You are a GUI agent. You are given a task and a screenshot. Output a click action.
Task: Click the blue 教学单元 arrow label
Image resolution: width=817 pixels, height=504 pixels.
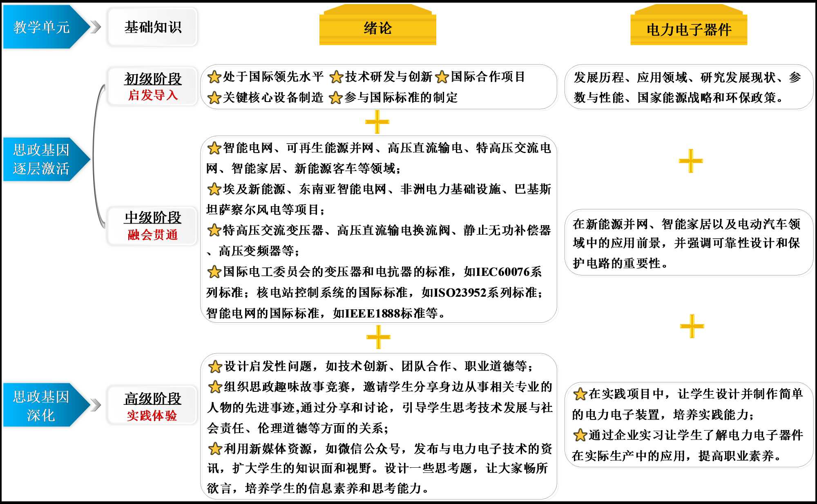(x=42, y=27)
